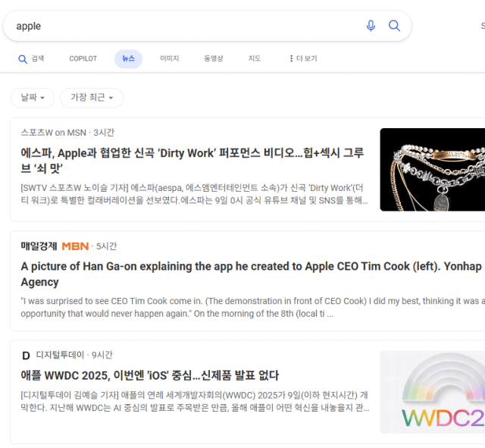Switch to the 이미지 tab
Image resolution: width=485 pixels, height=448 pixels.
[169, 58]
